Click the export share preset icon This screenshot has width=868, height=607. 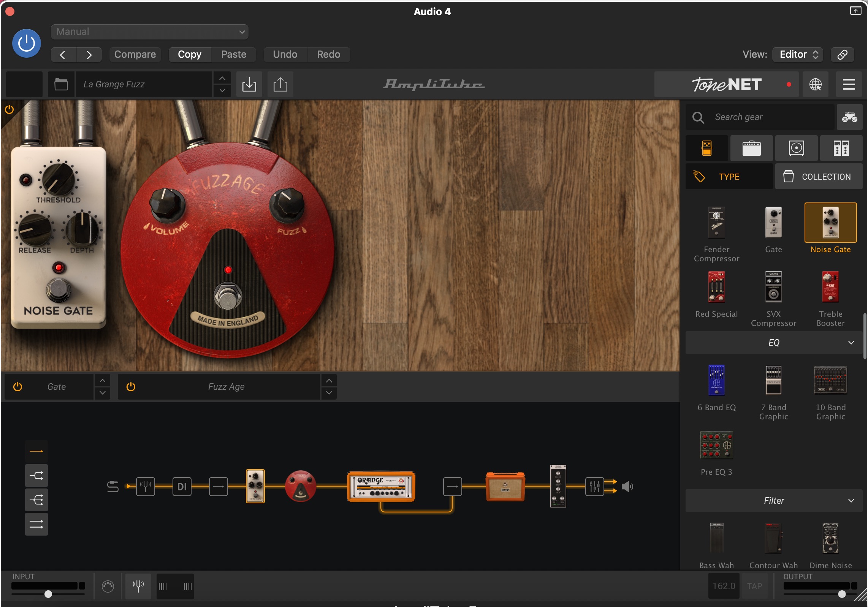click(x=280, y=84)
